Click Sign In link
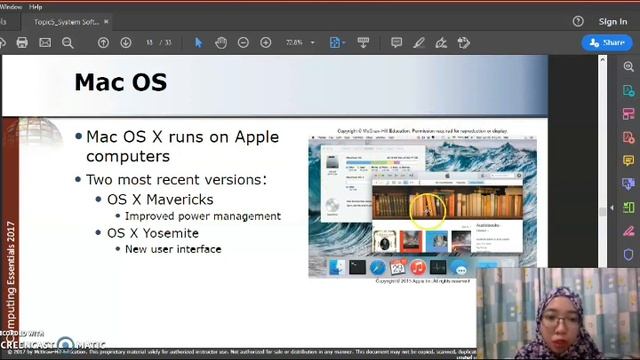640x360 pixels. click(613, 22)
